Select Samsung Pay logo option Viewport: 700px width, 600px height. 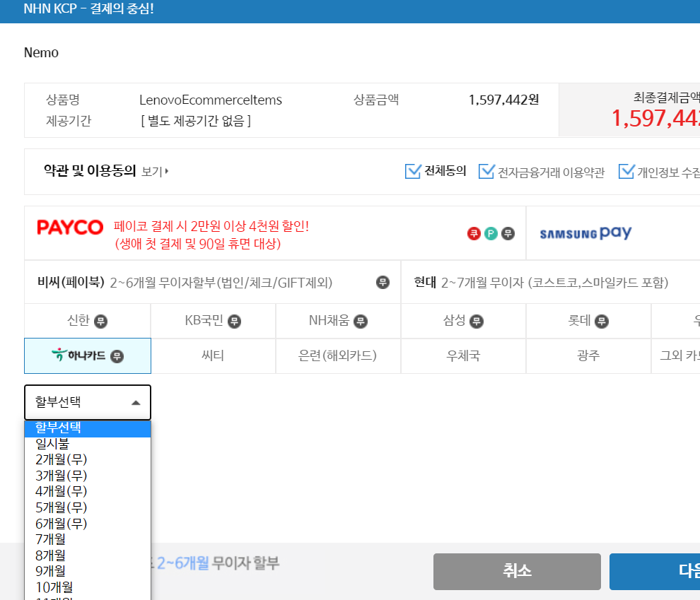[585, 233]
